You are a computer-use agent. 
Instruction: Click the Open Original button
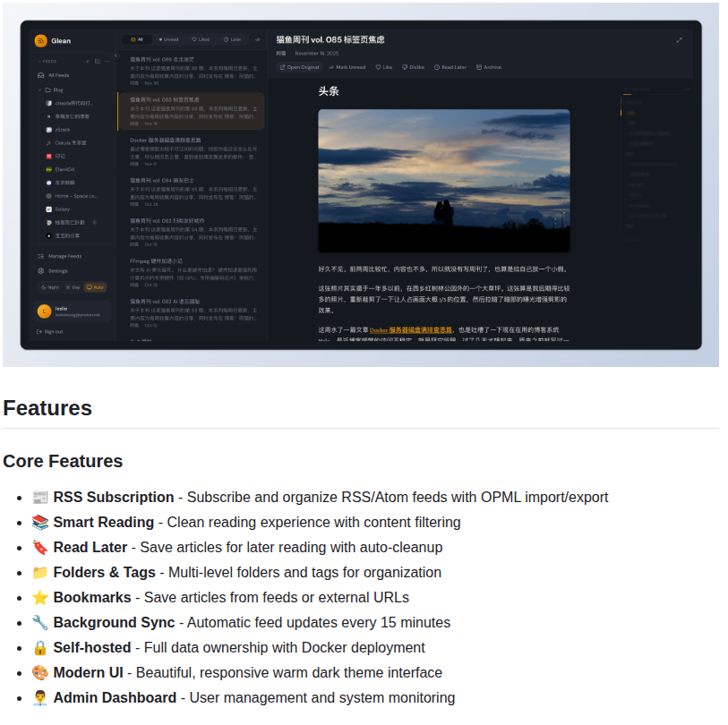pos(300,67)
